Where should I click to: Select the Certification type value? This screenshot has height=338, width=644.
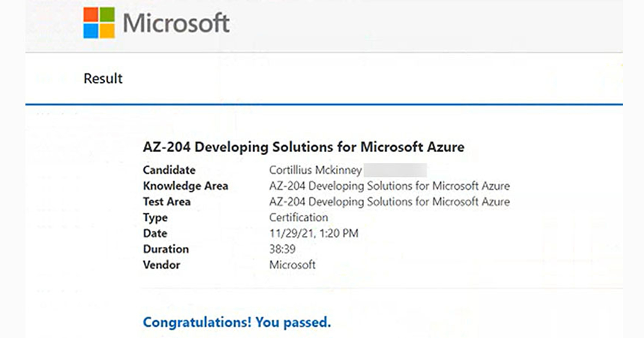point(298,218)
